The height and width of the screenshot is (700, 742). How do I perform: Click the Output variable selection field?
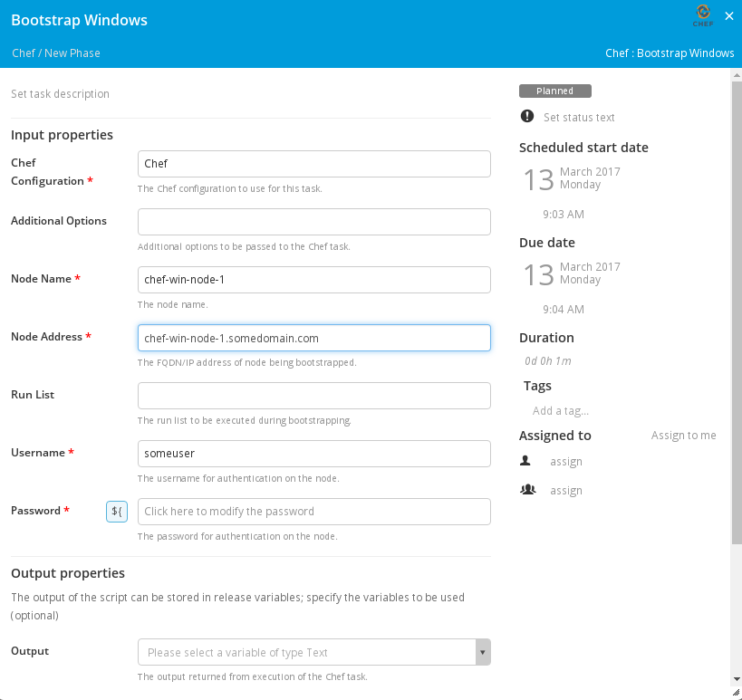pyautogui.click(x=306, y=652)
